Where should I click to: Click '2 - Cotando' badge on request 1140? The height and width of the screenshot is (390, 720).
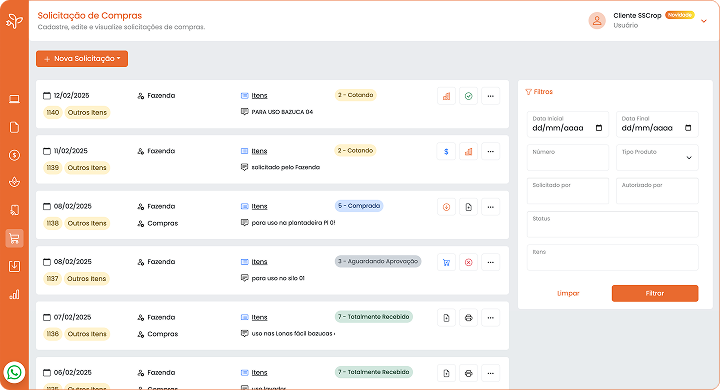(355, 95)
